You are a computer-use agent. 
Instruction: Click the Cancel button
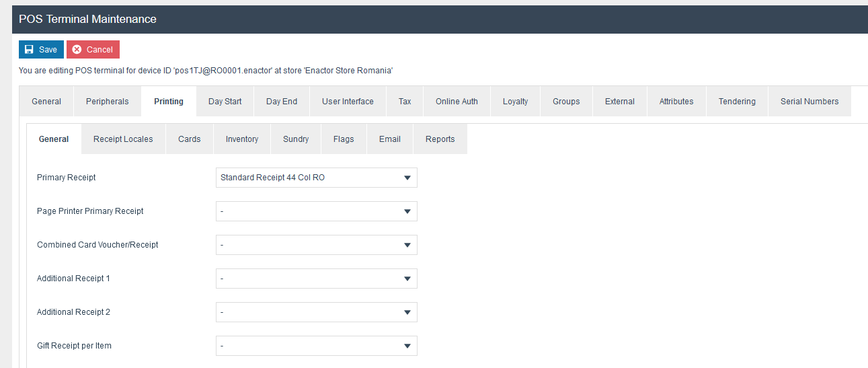click(93, 50)
